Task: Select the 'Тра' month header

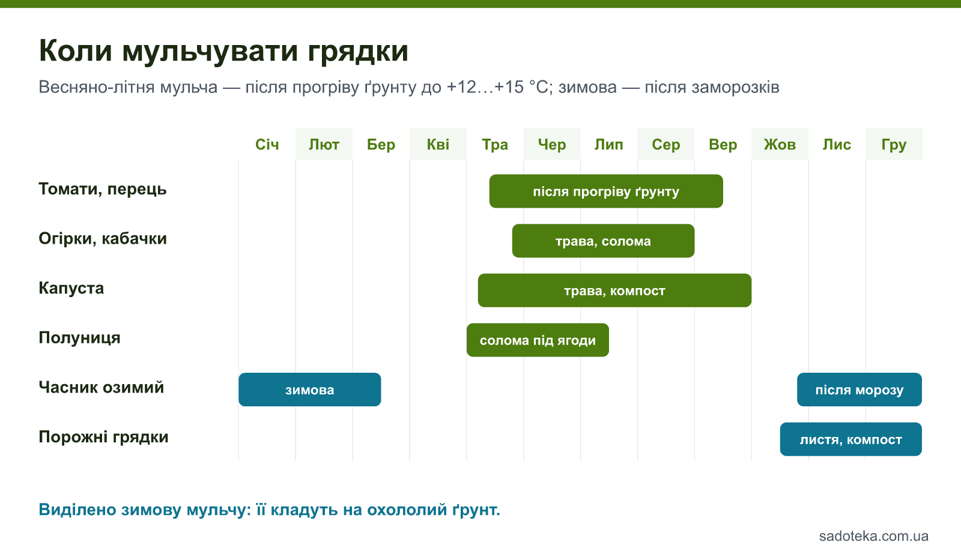Action: click(495, 144)
